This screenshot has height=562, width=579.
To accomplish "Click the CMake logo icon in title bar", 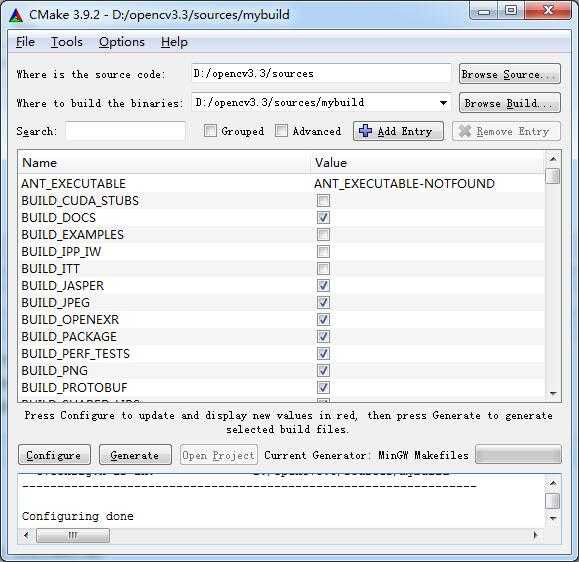I will coord(16,15).
